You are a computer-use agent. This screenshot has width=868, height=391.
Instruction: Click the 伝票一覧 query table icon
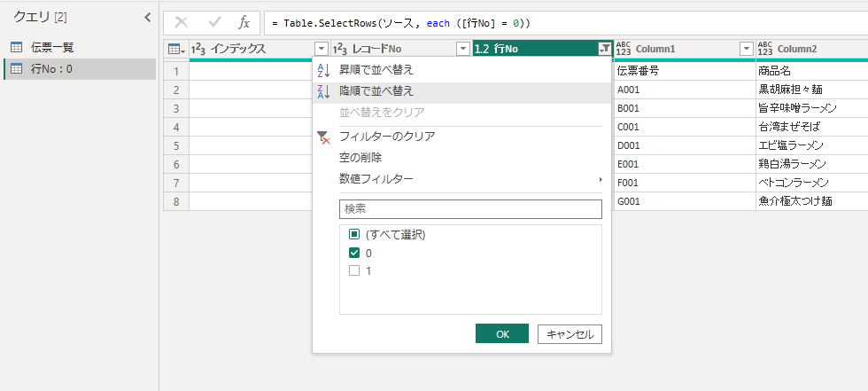[x=16, y=47]
